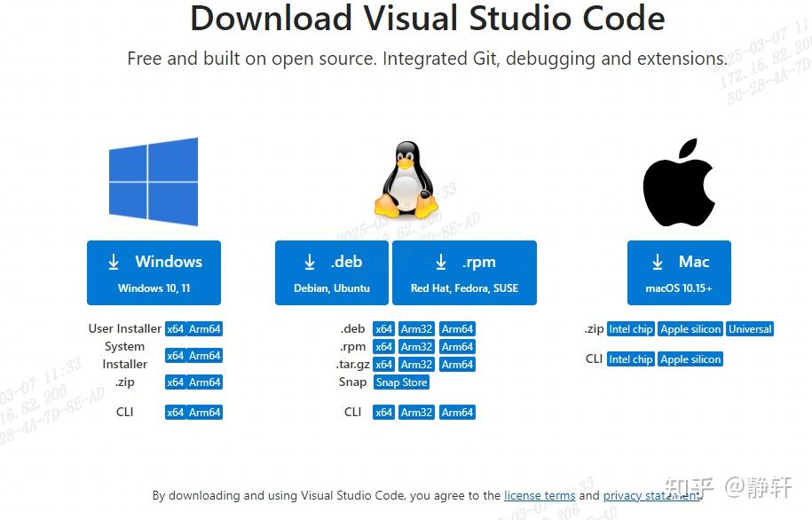The image size is (812, 520).
Task: Click the Apple logo
Action: click(x=679, y=180)
